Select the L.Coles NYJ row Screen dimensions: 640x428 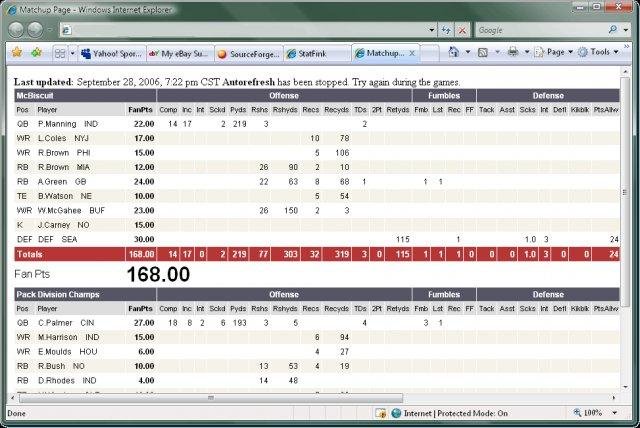(x=317, y=138)
